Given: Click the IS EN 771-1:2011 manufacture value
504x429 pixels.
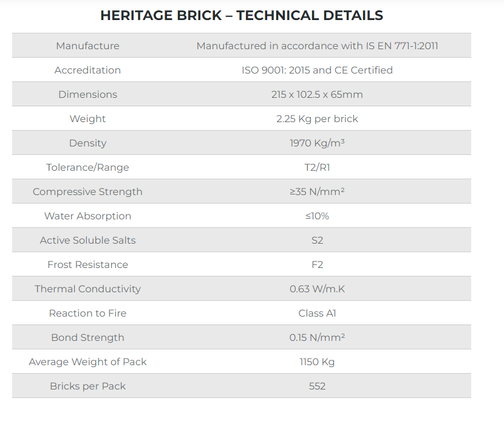Looking at the screenshot, I should tap(317, 46).
